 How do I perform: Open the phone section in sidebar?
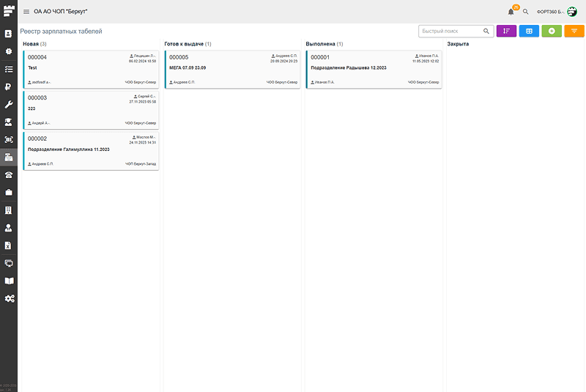(9, 174)
